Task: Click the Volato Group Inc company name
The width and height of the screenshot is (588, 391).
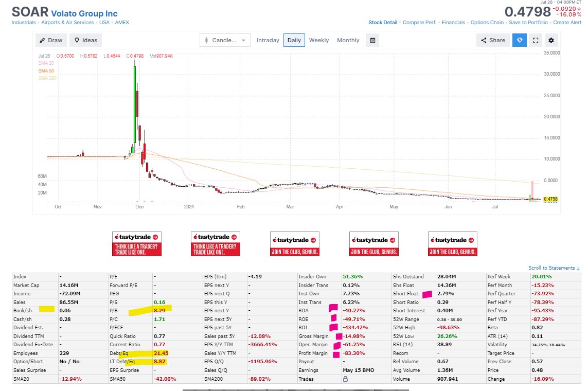Action: tap(84, 13)
